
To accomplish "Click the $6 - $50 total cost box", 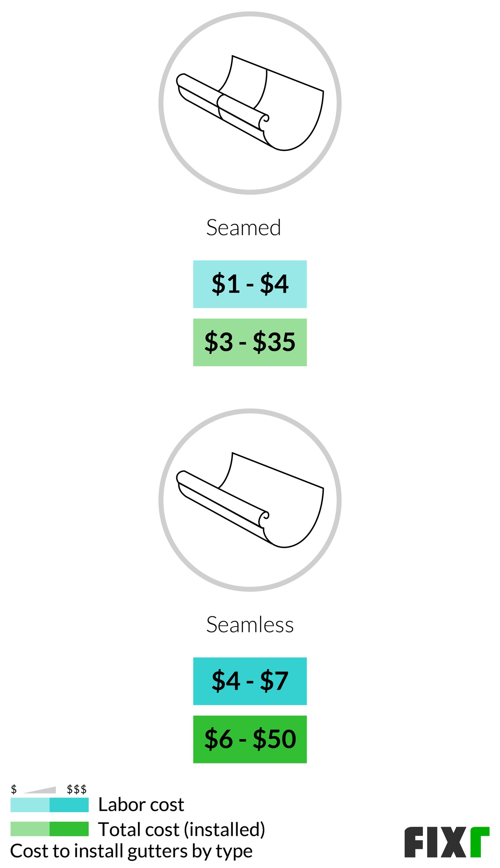I will tap(250, 739).
